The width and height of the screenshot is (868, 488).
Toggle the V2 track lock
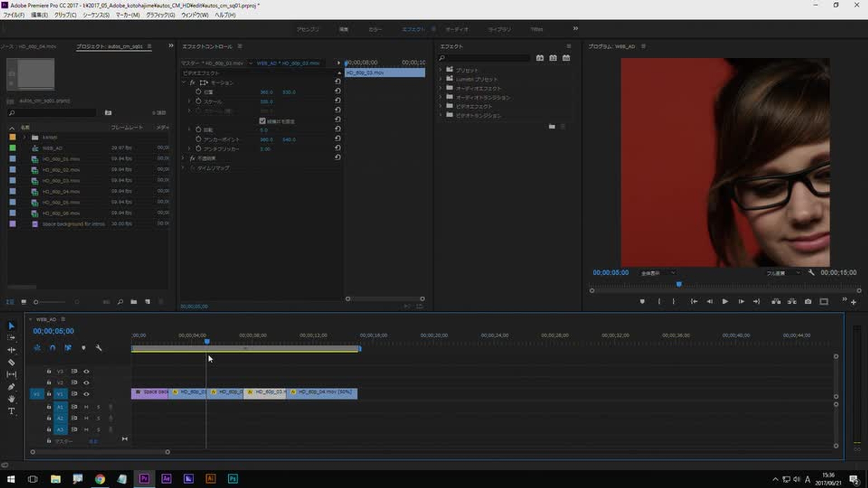[49, 383]
